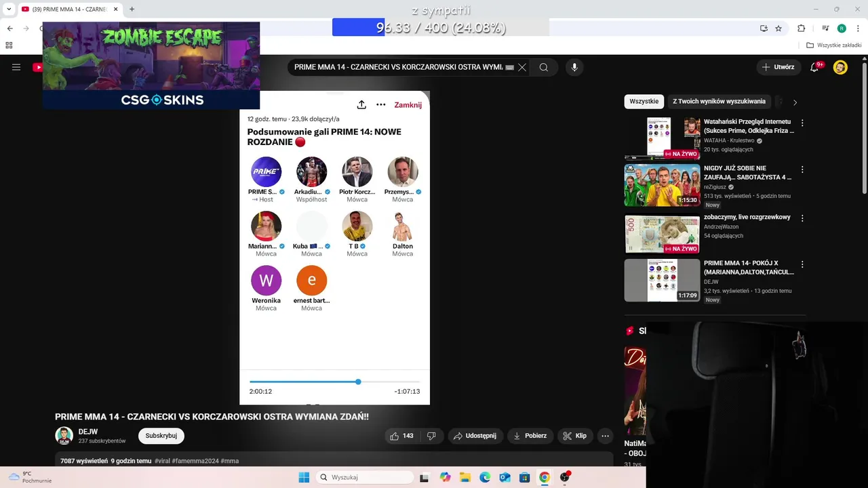
Task: Open the Wszystkie zakładki bookmarks folder
Action: [834, 45]
